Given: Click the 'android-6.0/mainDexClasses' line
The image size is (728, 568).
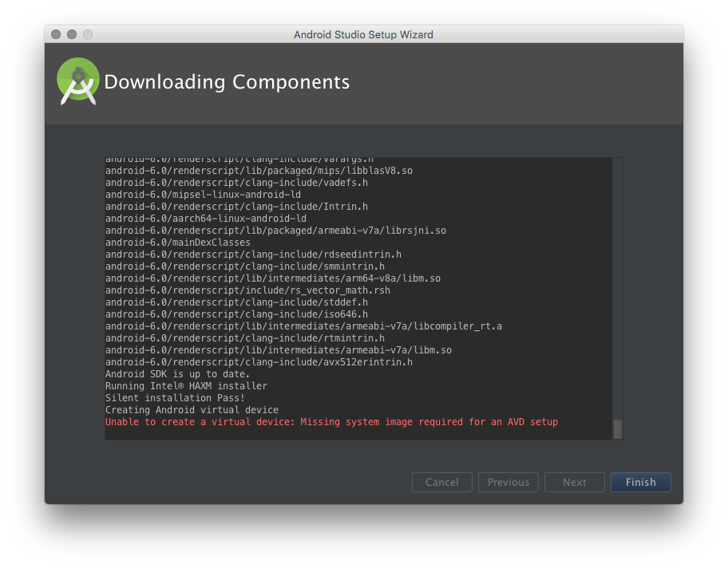Looking at the screenshot, I should (x=178, y=243).
